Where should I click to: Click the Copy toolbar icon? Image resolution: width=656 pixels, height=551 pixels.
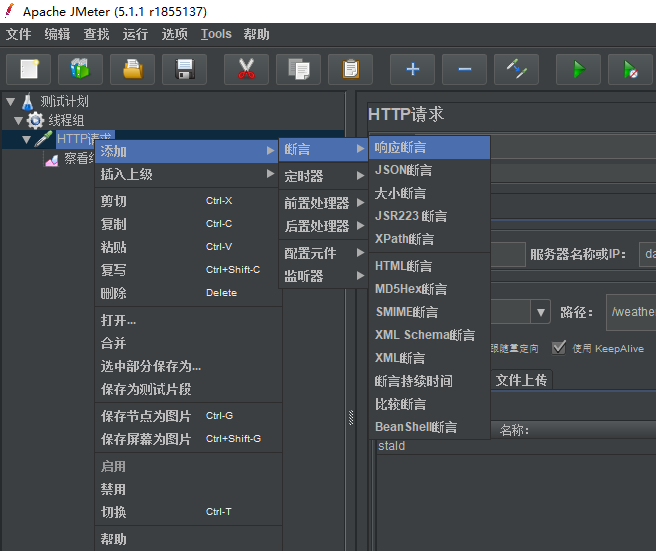point(298,69)
